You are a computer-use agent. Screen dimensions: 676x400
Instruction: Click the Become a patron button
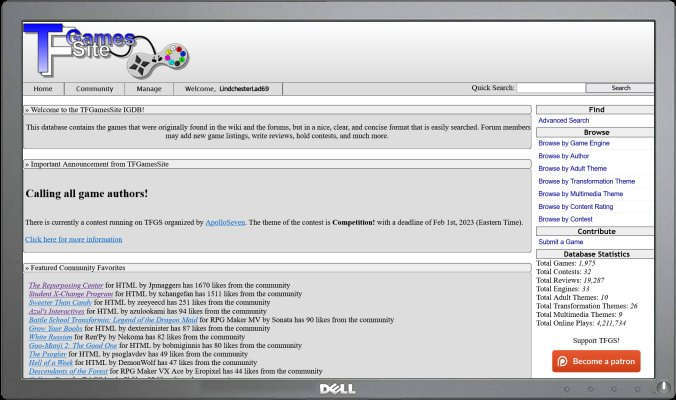click(596, 361)
